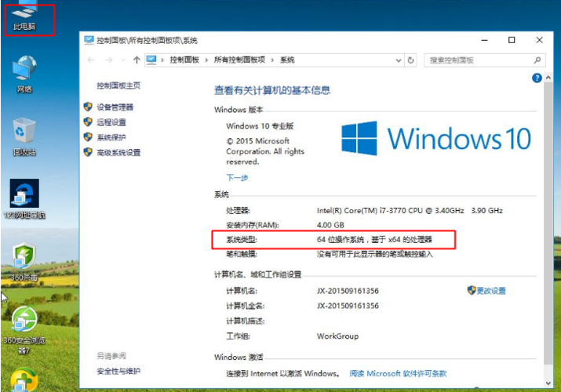Click the 计算机全名 JX-201509161356 value
Image resolution: width=561 pixels, height=392 pixels.
pyautogui.click(x=348, y=306)
